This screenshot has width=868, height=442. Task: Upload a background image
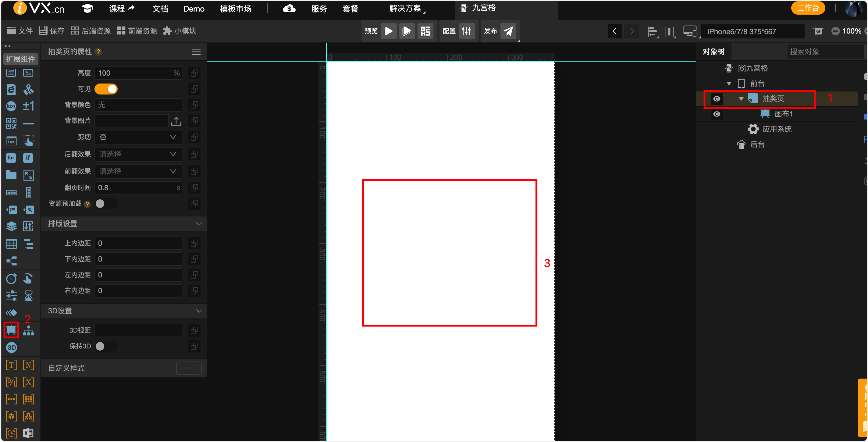pos(176,121)
